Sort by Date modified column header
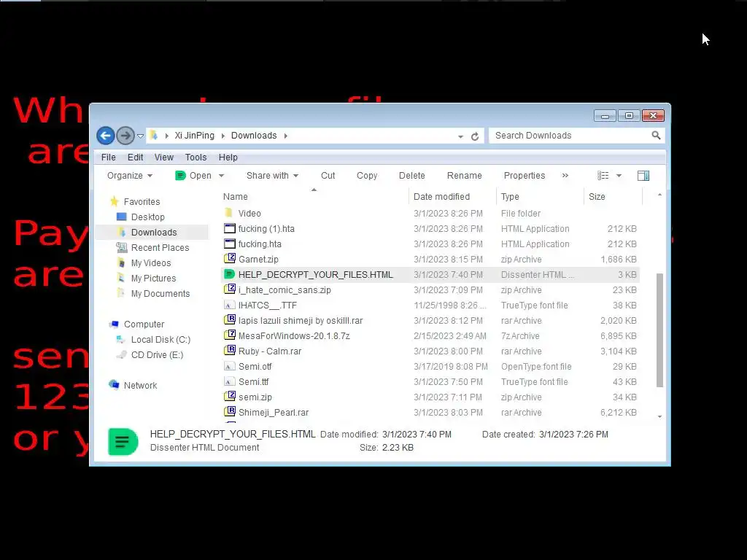The width and height of the screenshot is (747, 560). [441, 197]
